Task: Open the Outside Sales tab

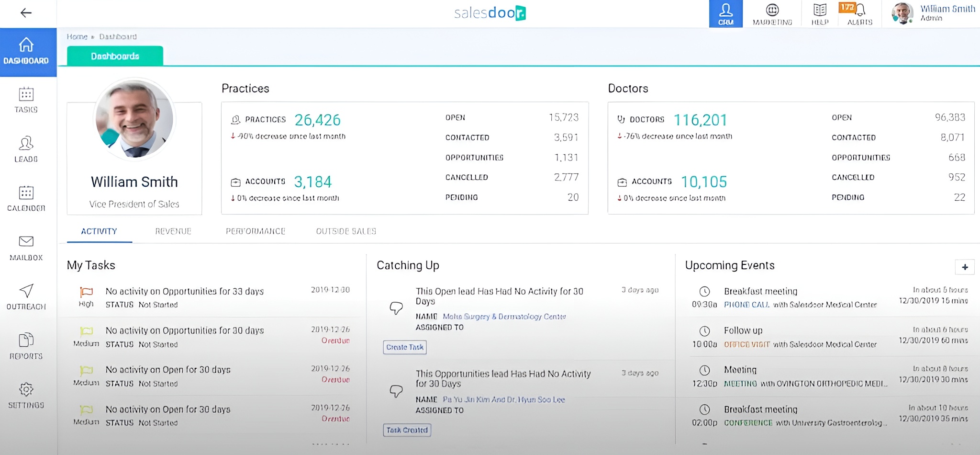Action: coord(346,231)
